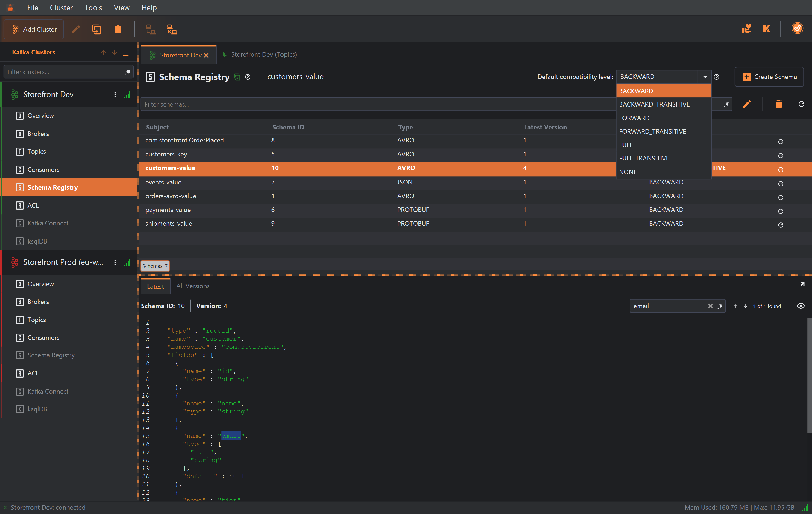This screenshot has height=514, width=812.
Task: Click the Add Cluster button
Action: click(x=34, y=29)
